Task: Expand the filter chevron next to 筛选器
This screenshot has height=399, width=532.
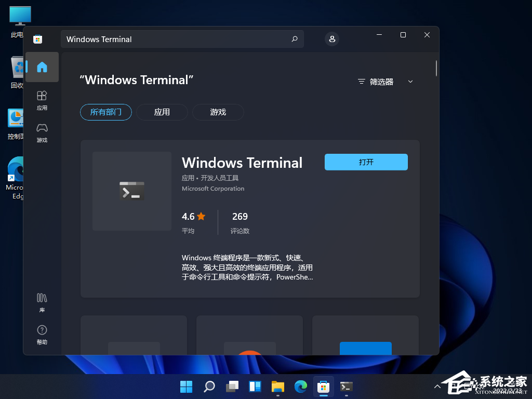Action: click(410, 82)
